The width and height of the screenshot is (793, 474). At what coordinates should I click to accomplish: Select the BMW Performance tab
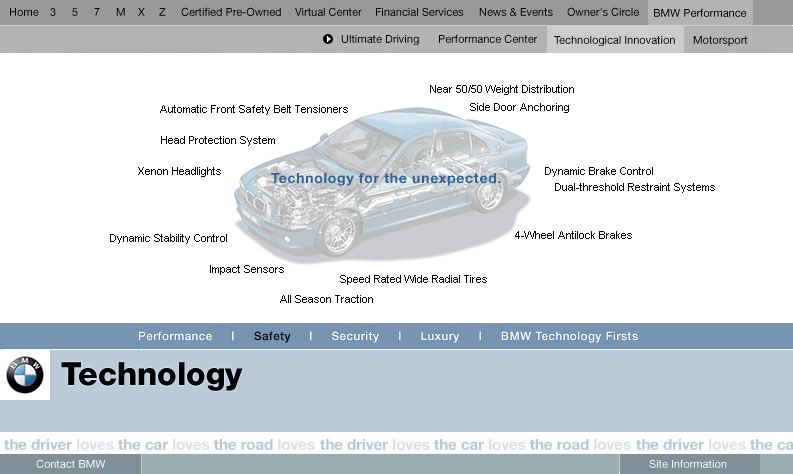pos(700,13)
